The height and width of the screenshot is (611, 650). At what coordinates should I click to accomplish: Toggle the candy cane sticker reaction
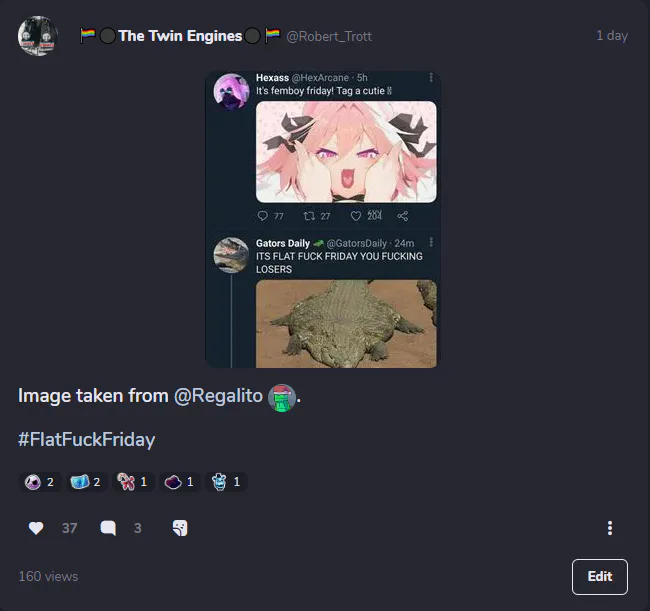pyautogui.click(x=133, y=482)
